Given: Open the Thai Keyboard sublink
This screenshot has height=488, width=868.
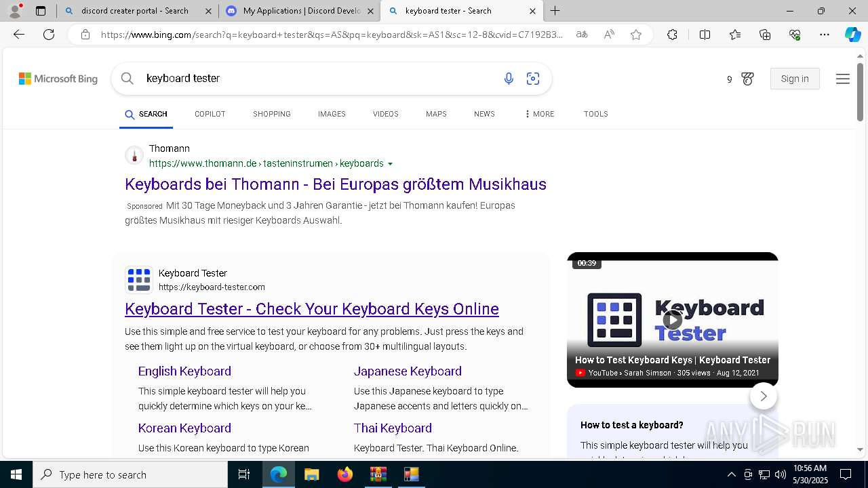Looking at the screenshot, I should [x=393, y=428].
